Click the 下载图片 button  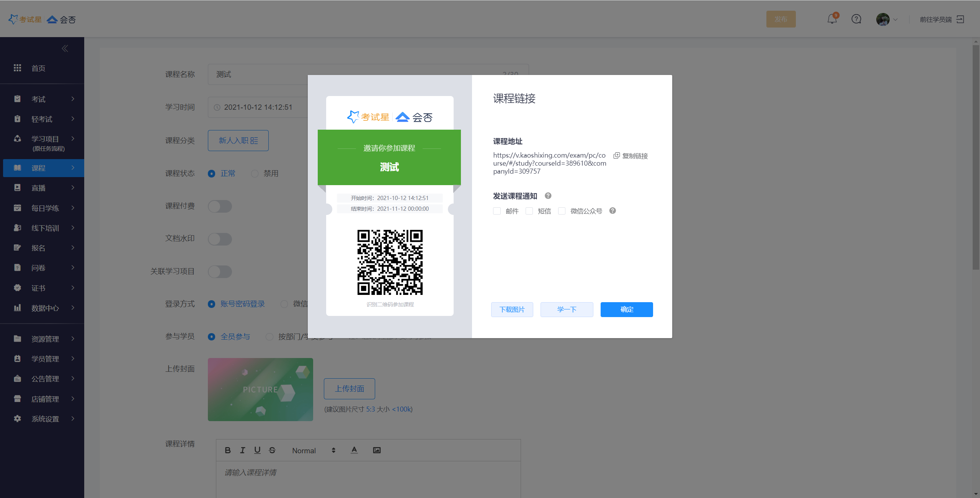512,309
